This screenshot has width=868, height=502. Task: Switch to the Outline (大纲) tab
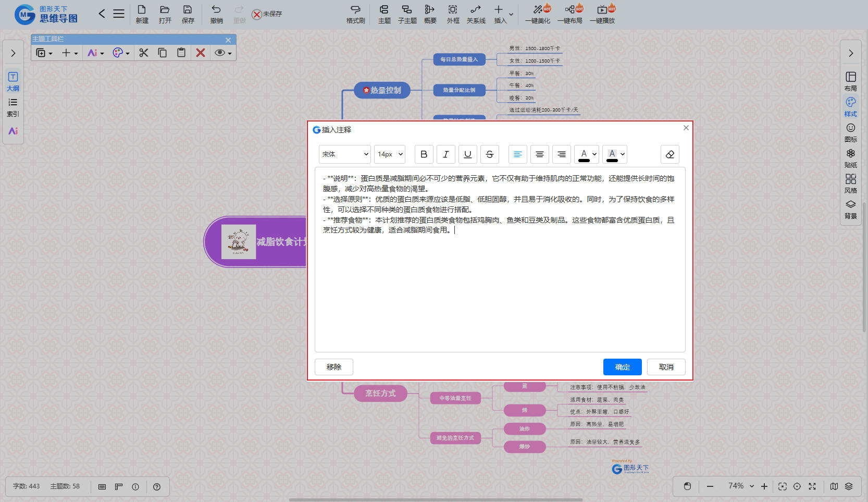coord(13,81)
